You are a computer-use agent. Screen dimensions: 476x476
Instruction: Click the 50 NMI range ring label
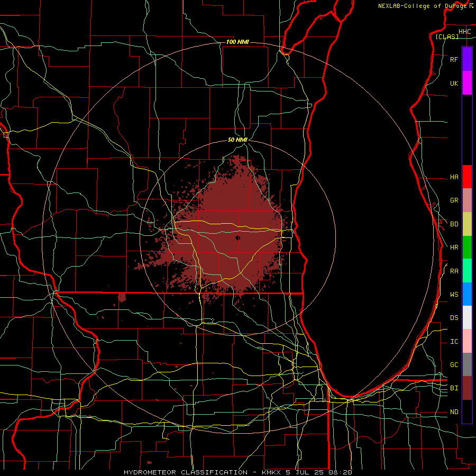click(x=237, y=140)
